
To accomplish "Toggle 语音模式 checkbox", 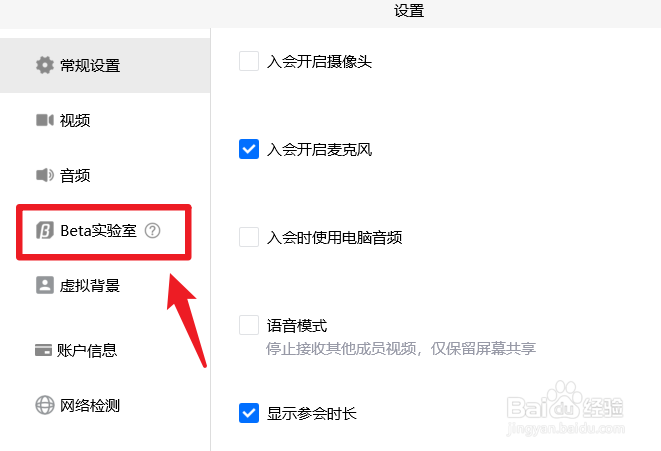I will tap(249, 325).
